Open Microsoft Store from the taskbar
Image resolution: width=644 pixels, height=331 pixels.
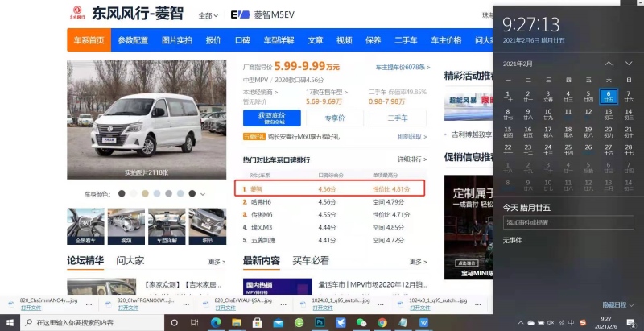pos(258,322)
